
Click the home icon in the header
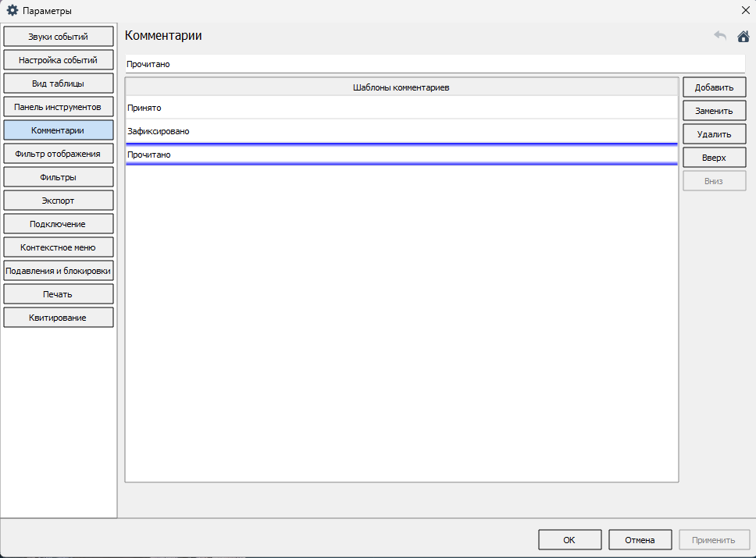pyautogui.click(x=743, y=36)
